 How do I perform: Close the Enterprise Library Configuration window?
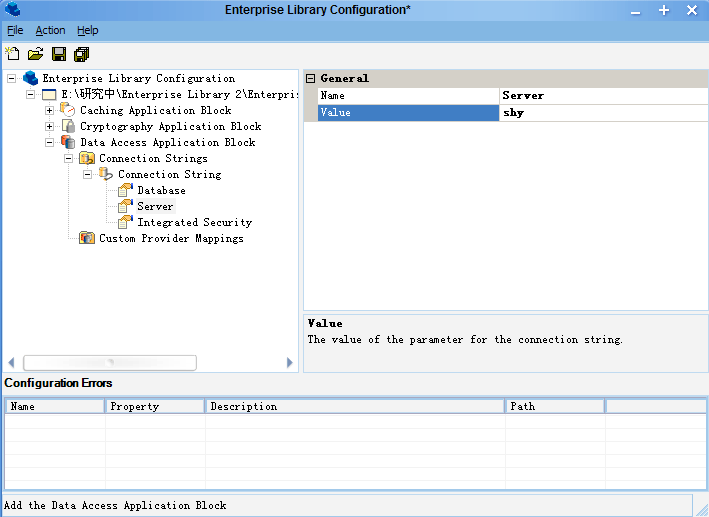coord(692,10)
